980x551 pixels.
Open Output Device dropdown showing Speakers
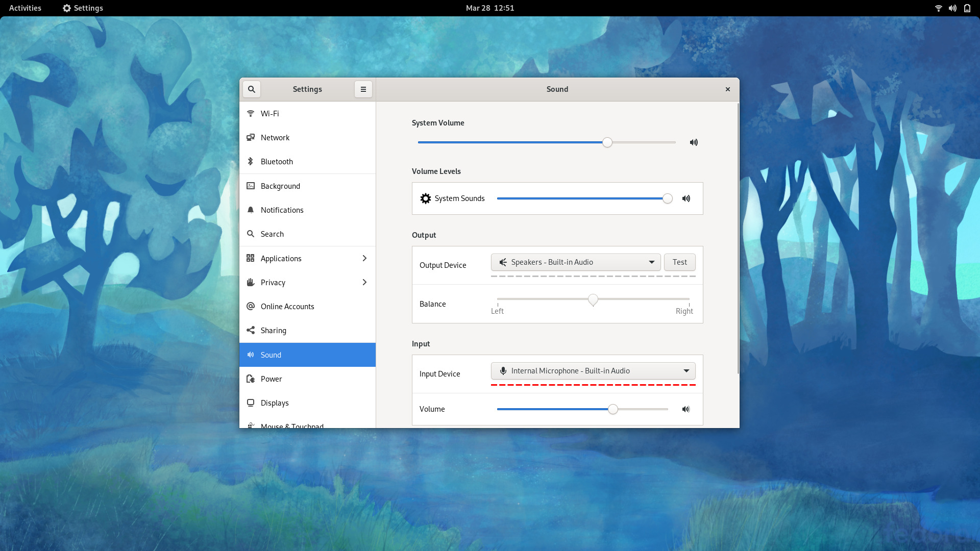coord(576,262)
